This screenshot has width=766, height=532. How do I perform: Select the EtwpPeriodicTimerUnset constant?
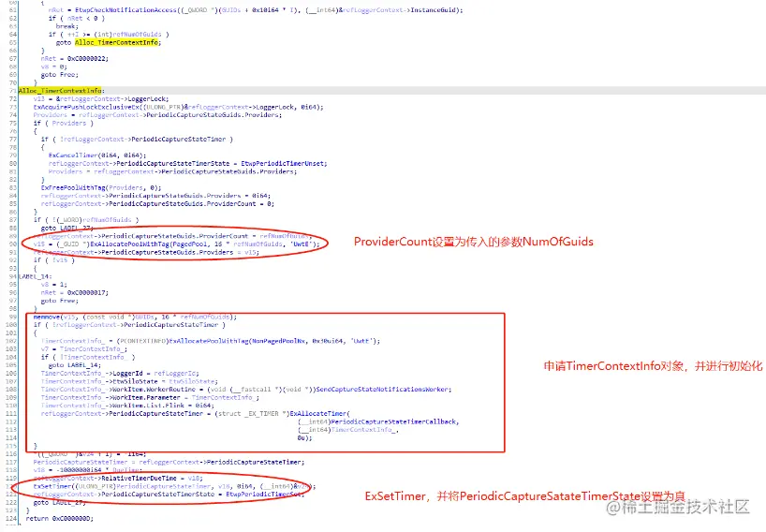pyautogui.click(x=284, y=164)
